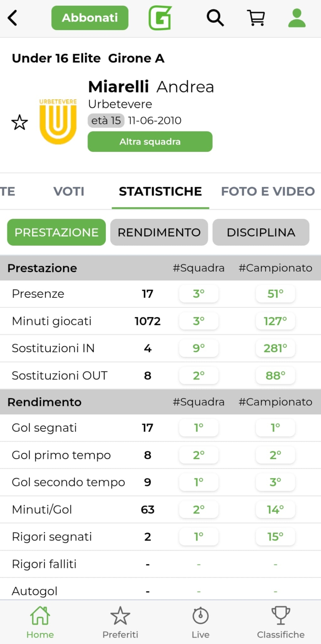Tap the Urbetevere team crest
Image resolution: width=321 pixels, height=644 pixels.
[x=58, y=121]
